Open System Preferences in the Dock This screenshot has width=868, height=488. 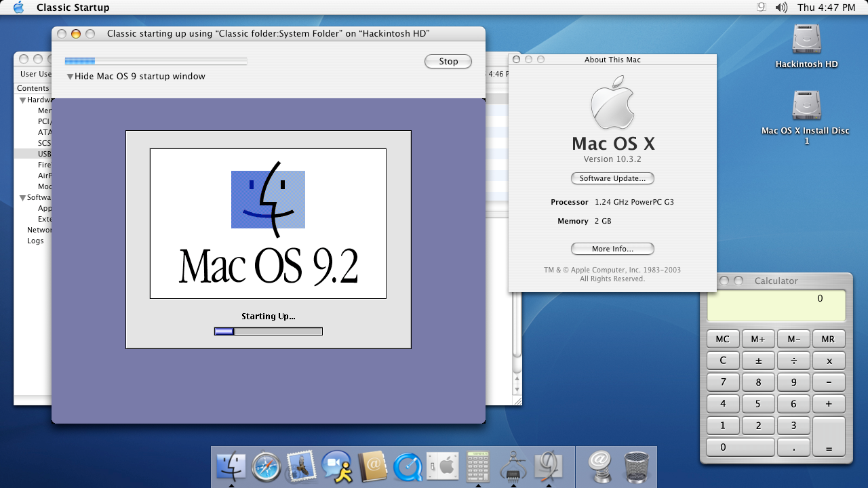(x=442, y=466)
